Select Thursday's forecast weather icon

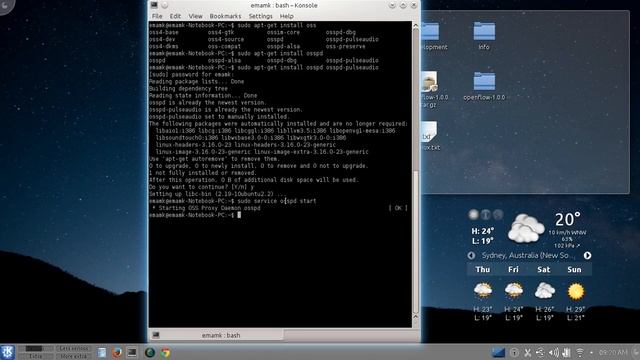coord(483,291)
